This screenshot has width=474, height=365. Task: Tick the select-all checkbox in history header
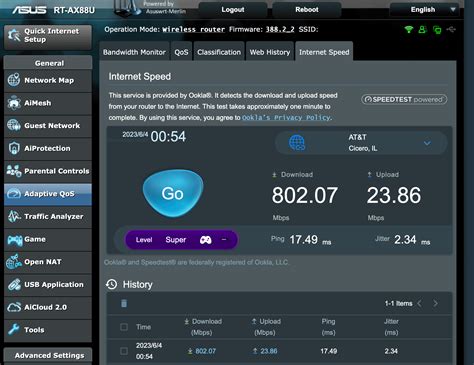(124, 327)
